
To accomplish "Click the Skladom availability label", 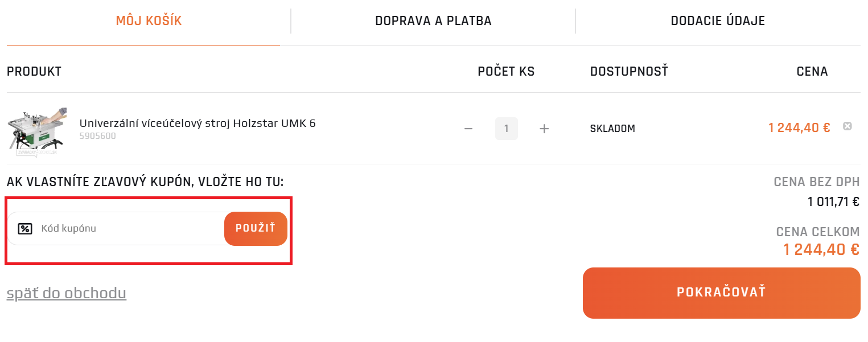I will point(612,129).
